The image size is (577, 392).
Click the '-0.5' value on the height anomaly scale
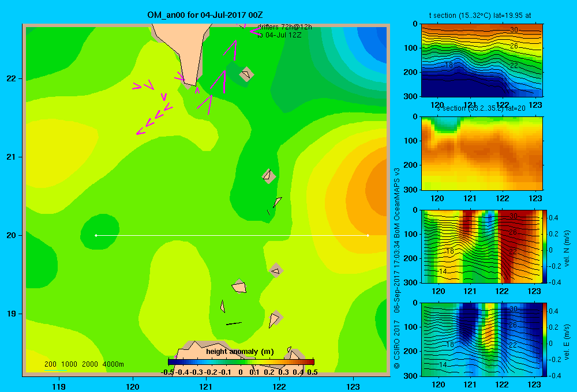[167, 372]
